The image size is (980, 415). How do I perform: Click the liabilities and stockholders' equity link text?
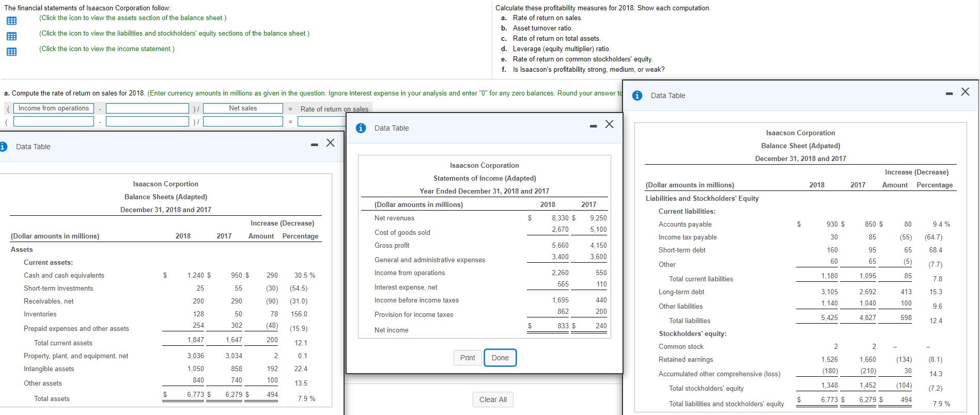pyautogui.click(x=175, y=34)
